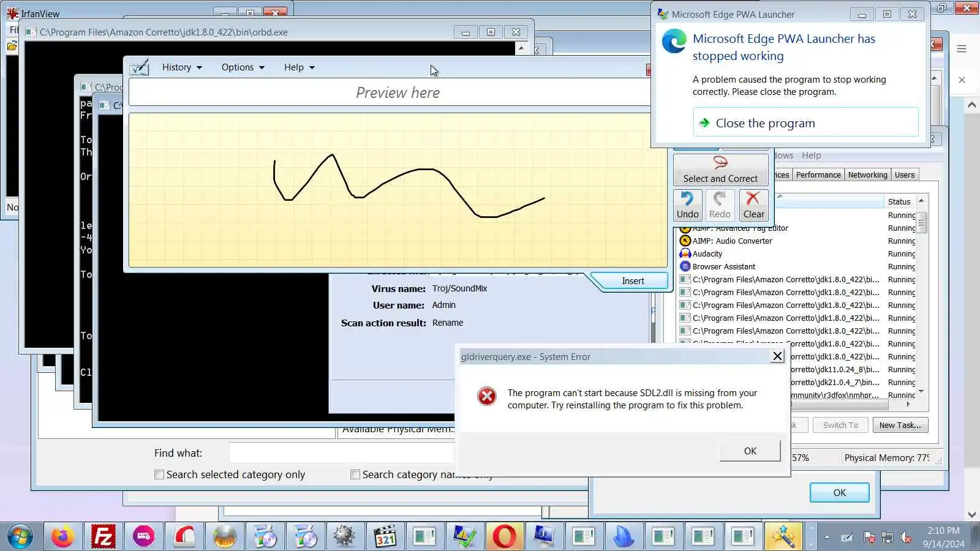Click the blue-outlined OK button at bottom right

[x=839, y=493]
